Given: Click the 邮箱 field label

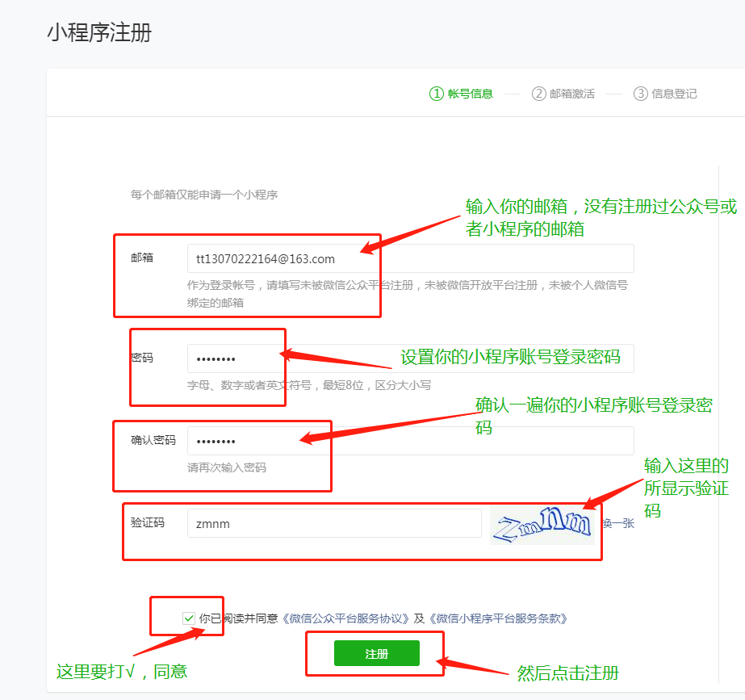Looking at the screenshot, I should 142,258.
